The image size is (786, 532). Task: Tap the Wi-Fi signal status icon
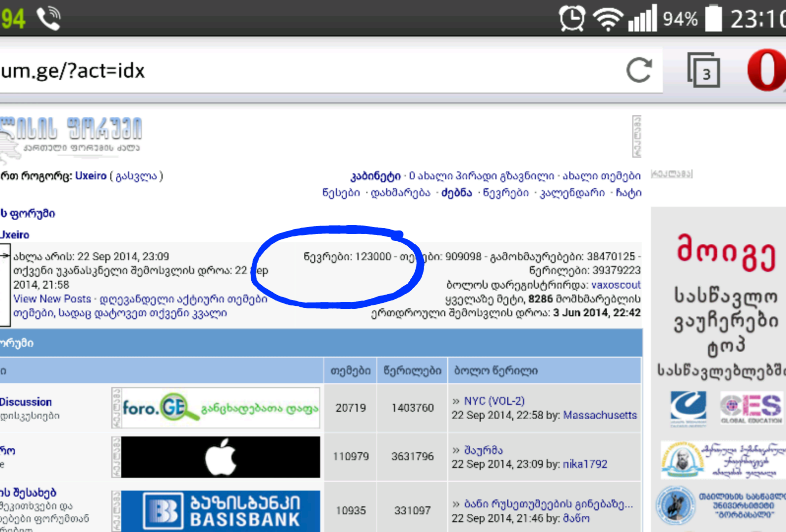(608, 19)
